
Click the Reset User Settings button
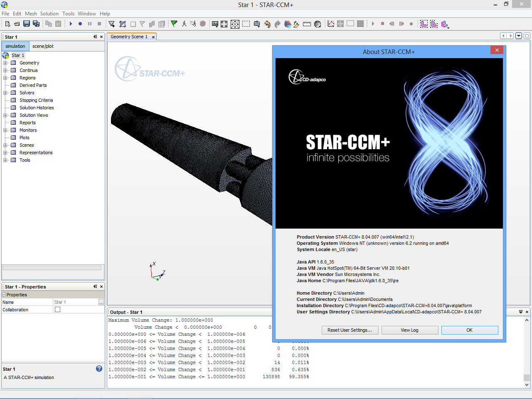(x=350, y=330)
